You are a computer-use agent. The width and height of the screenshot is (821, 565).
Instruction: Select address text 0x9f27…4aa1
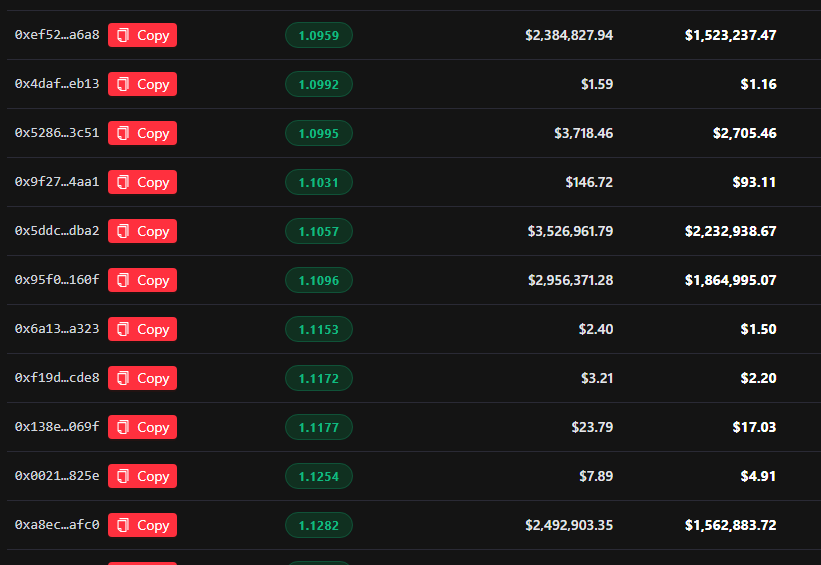click(57, 182)
